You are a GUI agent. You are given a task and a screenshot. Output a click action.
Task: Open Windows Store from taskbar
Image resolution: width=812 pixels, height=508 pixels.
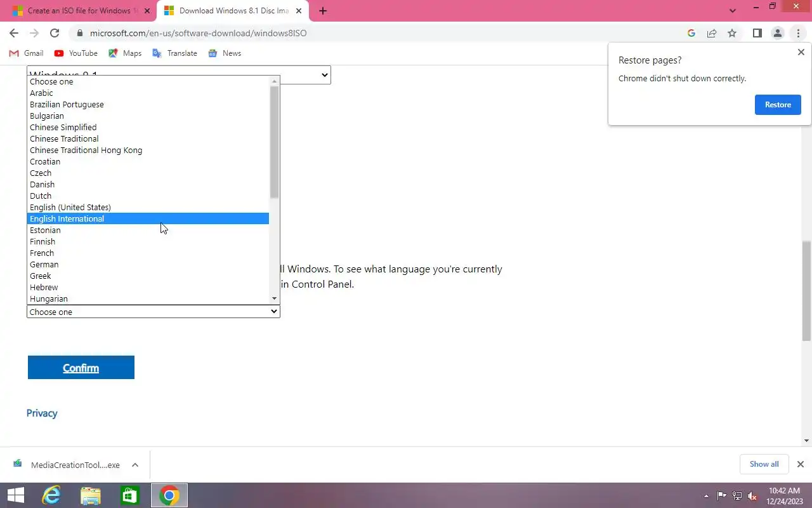pyautogui.click(x=130, y=495)
